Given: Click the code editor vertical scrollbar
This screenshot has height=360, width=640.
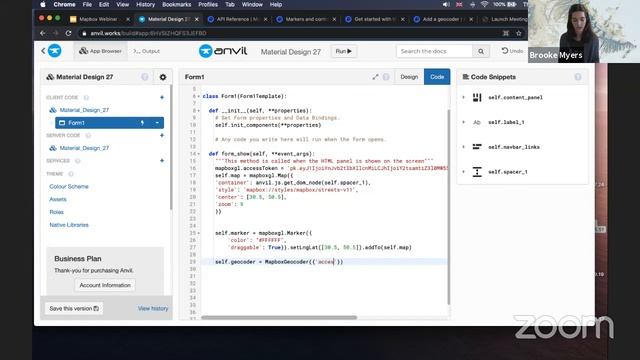Looking at the screenshot, I should point(448,206).
